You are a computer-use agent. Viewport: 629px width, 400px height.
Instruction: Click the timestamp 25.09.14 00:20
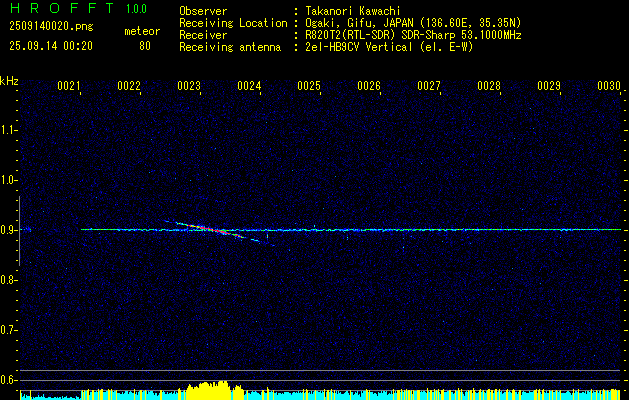pyautogui.click(x=51, y=46)
